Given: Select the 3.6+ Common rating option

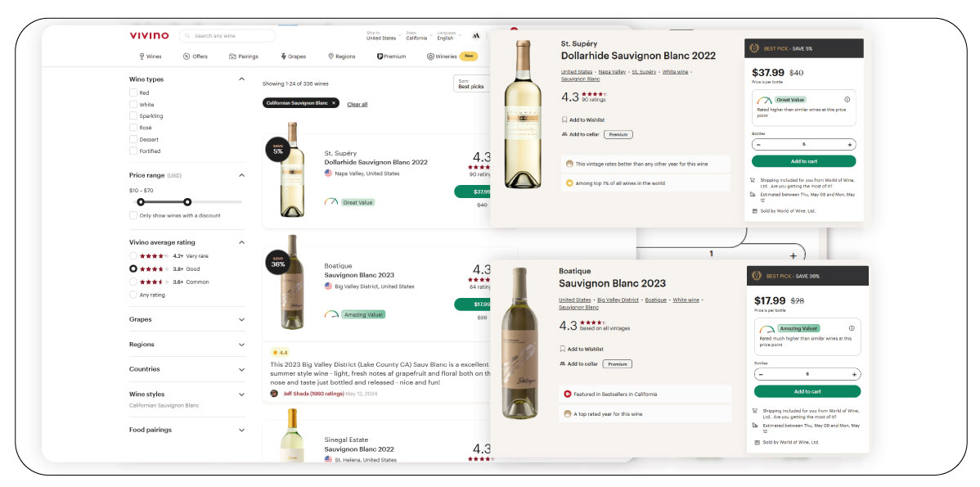Looking at the screenshot, I should [x=133, y=282].
